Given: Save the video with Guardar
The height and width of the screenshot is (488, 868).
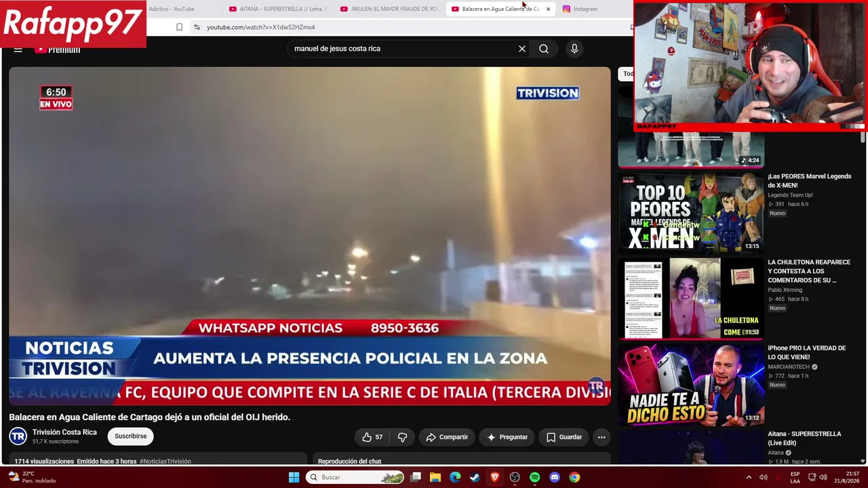Looking at the screenshot, I should click(564, 437).
